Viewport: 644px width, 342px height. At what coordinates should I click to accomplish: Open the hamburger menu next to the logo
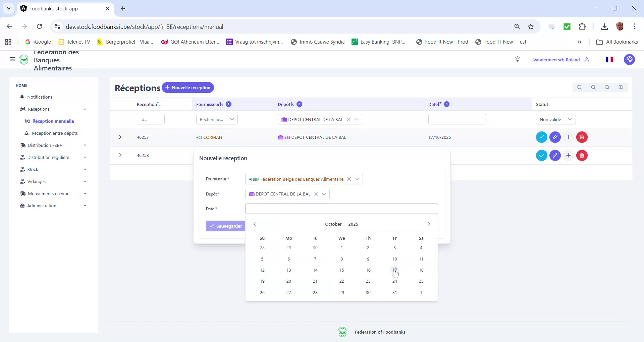pyautogui.click(x=12, y=59)
